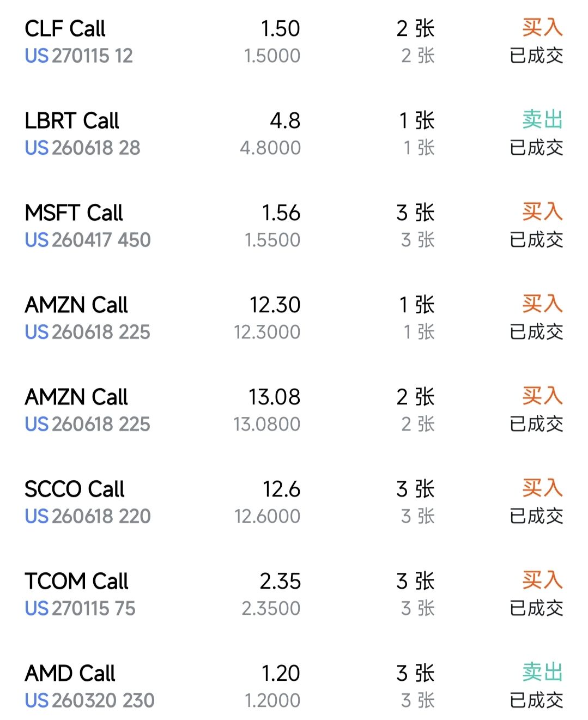The width and height of the screenshot is (588, 720).
Task: Open MSFT Call order details
Action: (x=74, y=213)
